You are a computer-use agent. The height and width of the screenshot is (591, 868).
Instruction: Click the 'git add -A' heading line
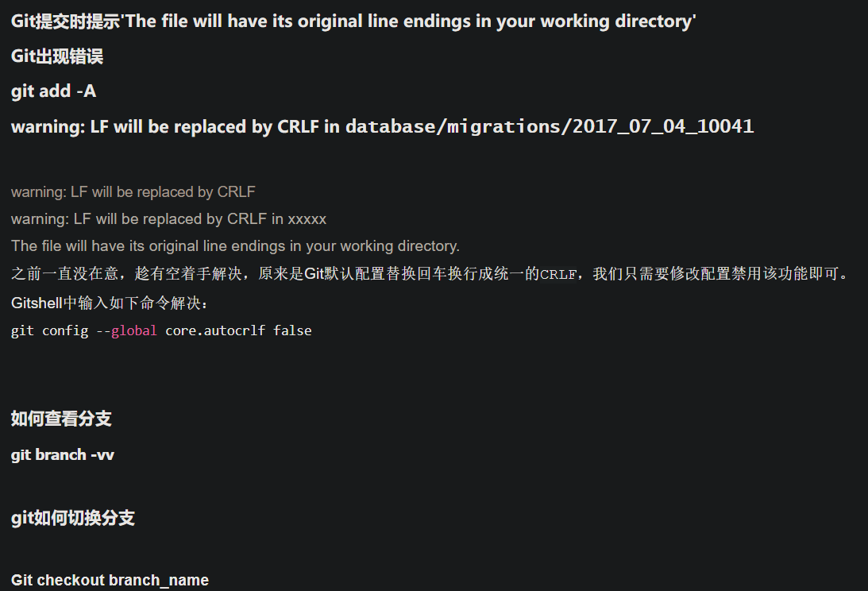[x=54, y=91]
